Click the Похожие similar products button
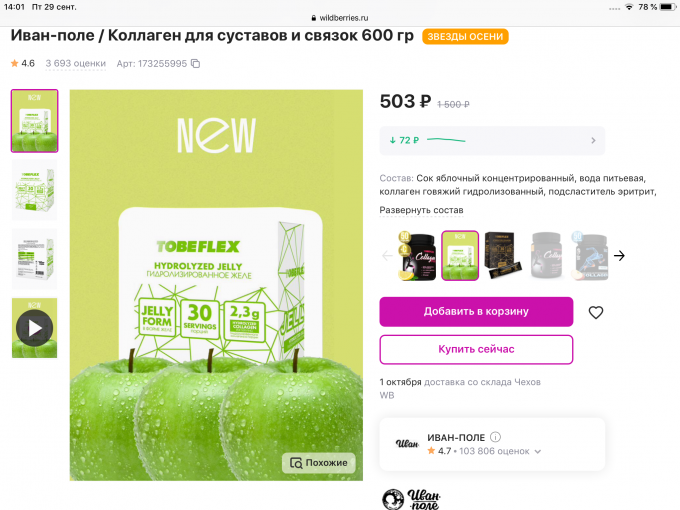 (319, 463)
